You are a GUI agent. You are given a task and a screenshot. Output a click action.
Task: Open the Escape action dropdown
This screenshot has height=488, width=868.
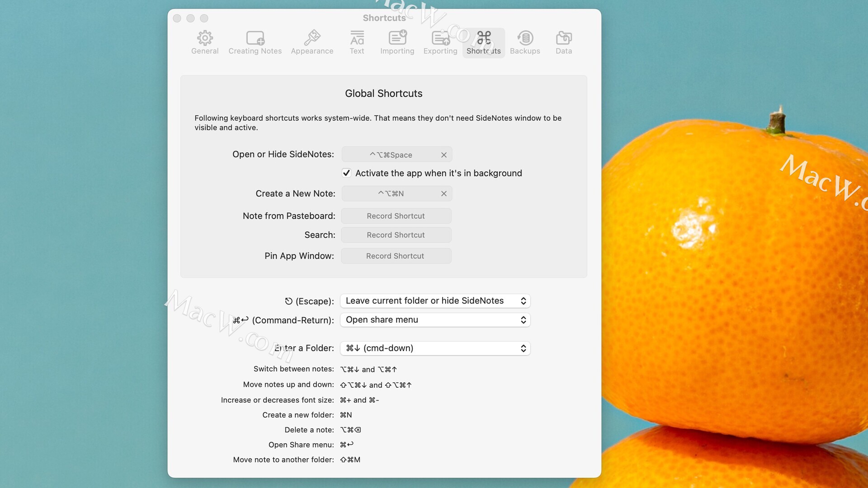pos(435,301)
